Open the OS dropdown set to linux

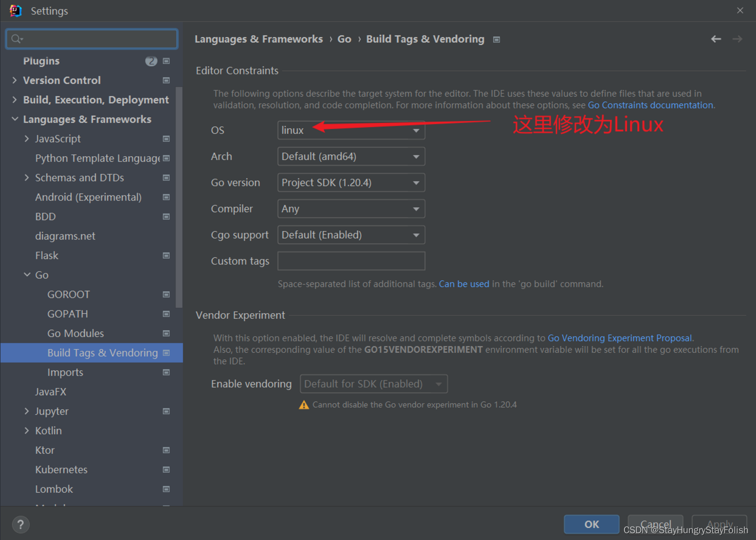pos(351,130)
